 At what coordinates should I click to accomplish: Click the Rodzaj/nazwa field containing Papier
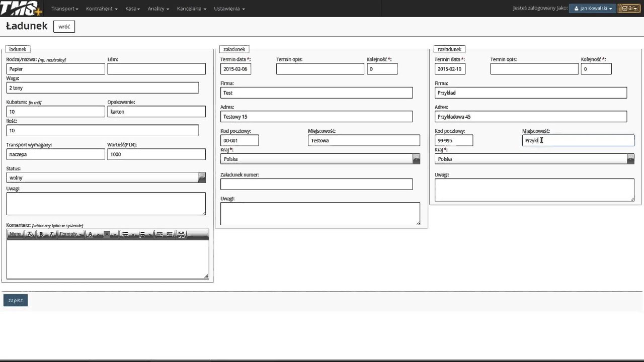point(56,69)
